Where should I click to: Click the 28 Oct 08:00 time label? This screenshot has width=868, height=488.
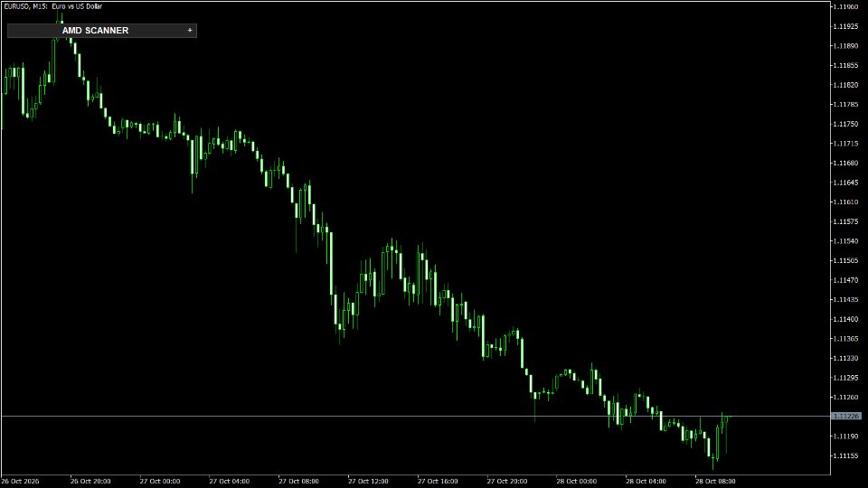coord(716,482)
